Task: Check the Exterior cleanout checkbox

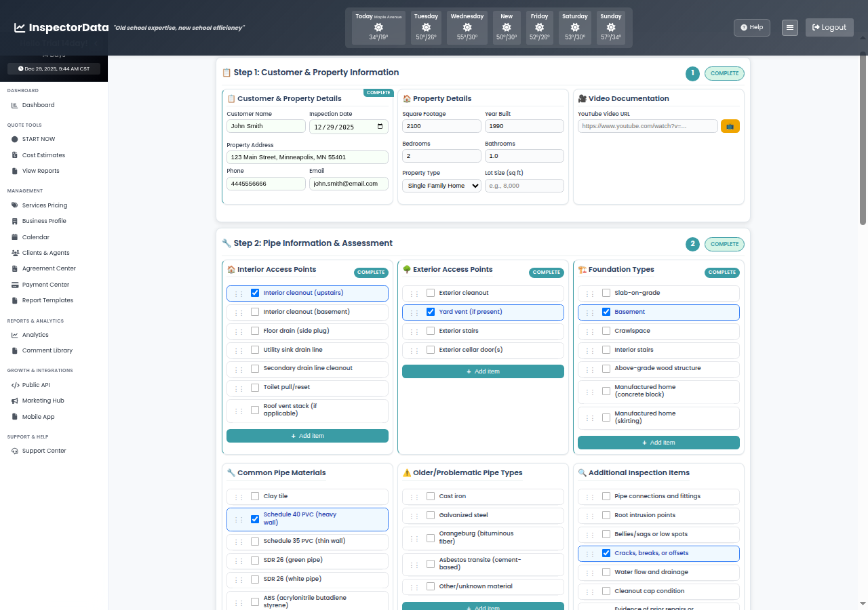Action: click(431, 293)
